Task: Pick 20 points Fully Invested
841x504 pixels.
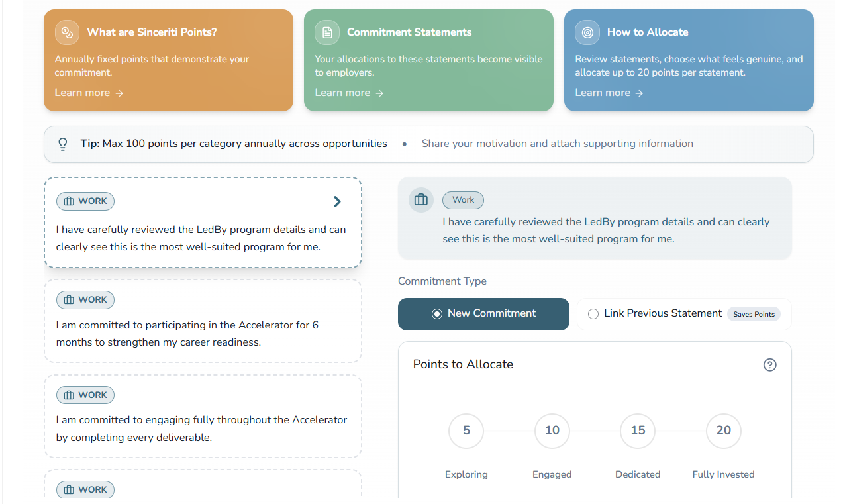Action: [723, 431]
